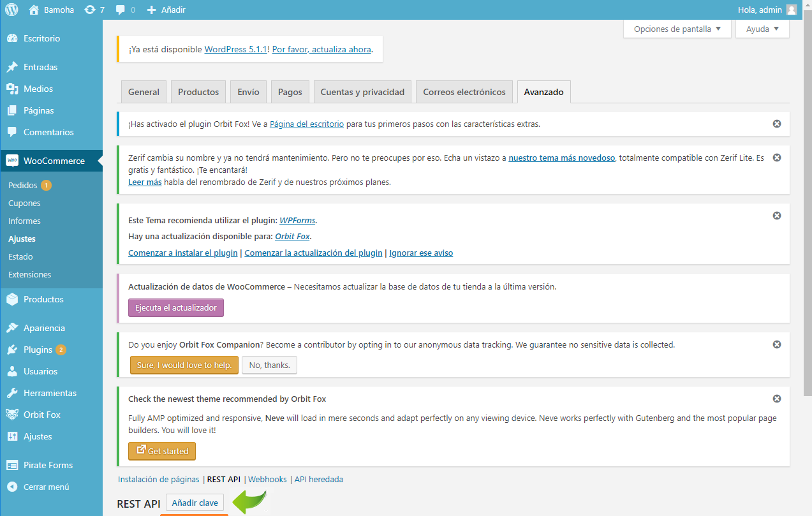812x516 pixels.
Task: Click the Get started button
Action: [162, 451]
